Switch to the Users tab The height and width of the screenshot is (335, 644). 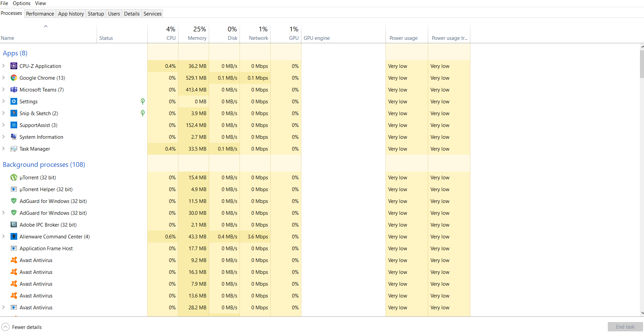click(x=114, y=14)
